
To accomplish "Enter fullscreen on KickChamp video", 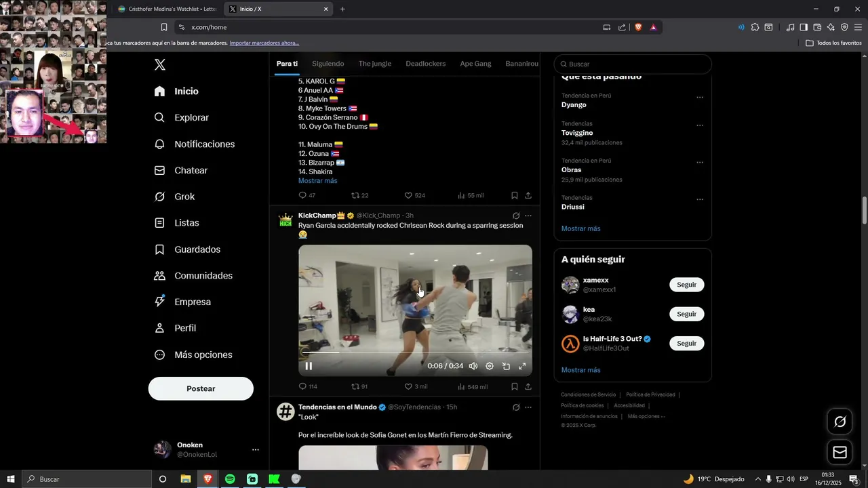I will [x=522, y=366].
